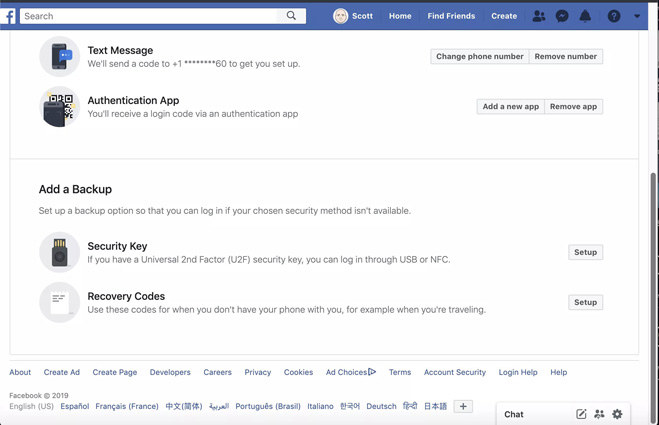Open the About footer link

20,372
